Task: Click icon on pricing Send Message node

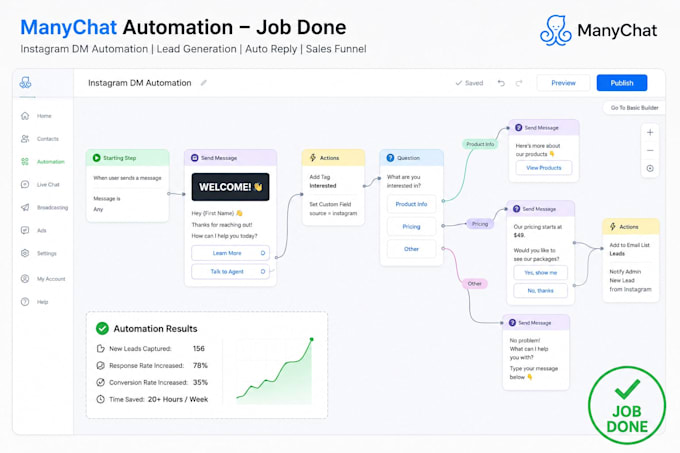Action: pos(517,209)
